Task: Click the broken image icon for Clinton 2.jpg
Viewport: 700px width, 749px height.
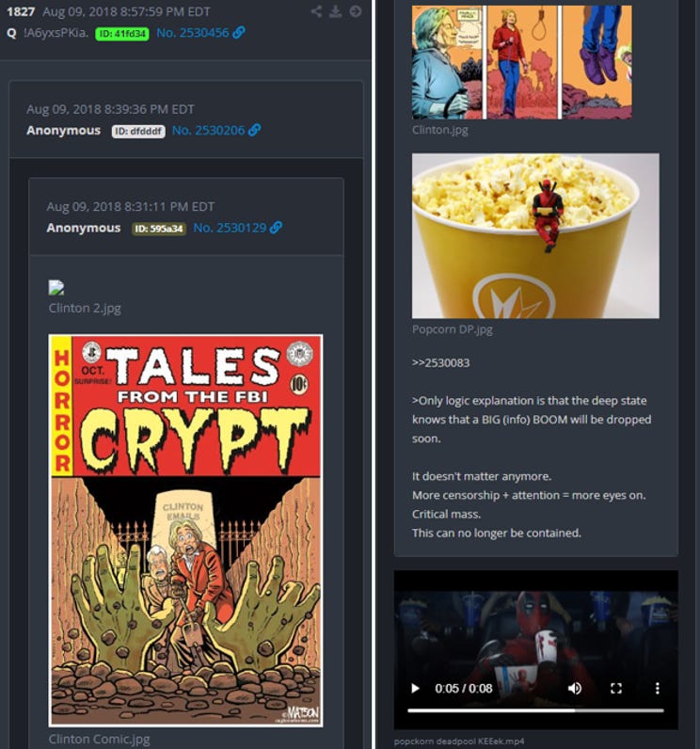Action: [x=56, y=288]
